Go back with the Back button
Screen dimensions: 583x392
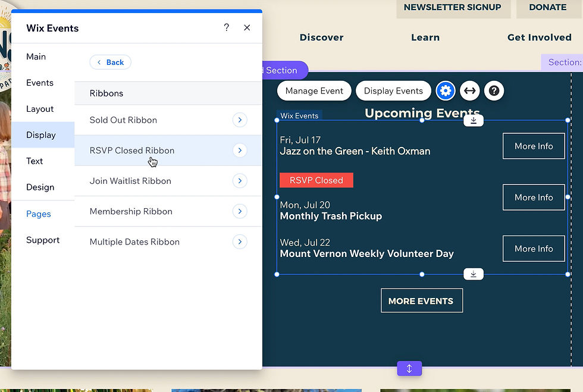(111, 62)
